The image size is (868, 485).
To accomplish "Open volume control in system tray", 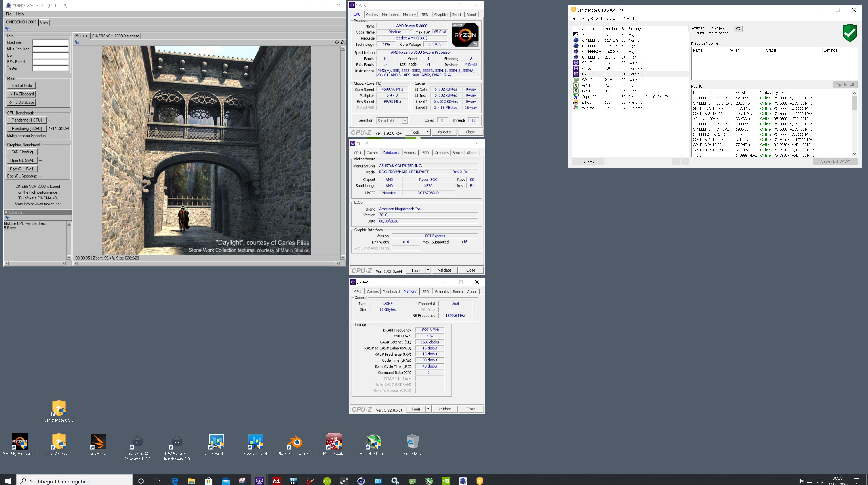I will tap(801, 481).
